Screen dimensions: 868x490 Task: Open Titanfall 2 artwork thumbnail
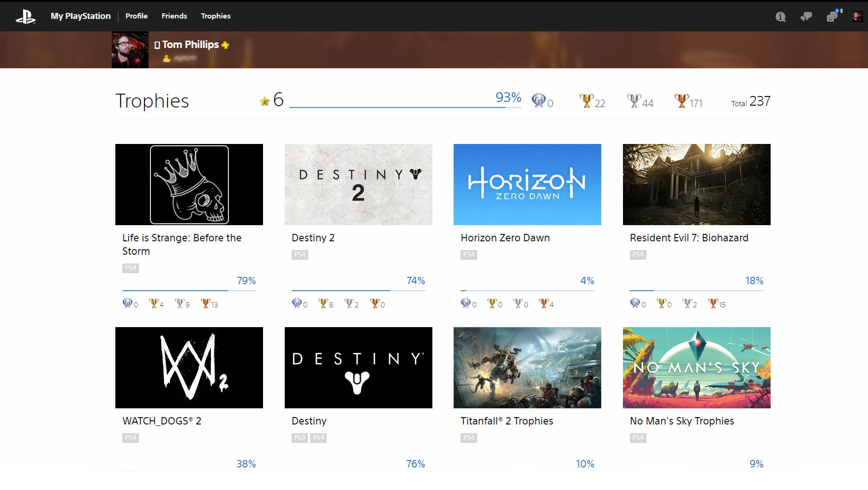pos(527,368)
